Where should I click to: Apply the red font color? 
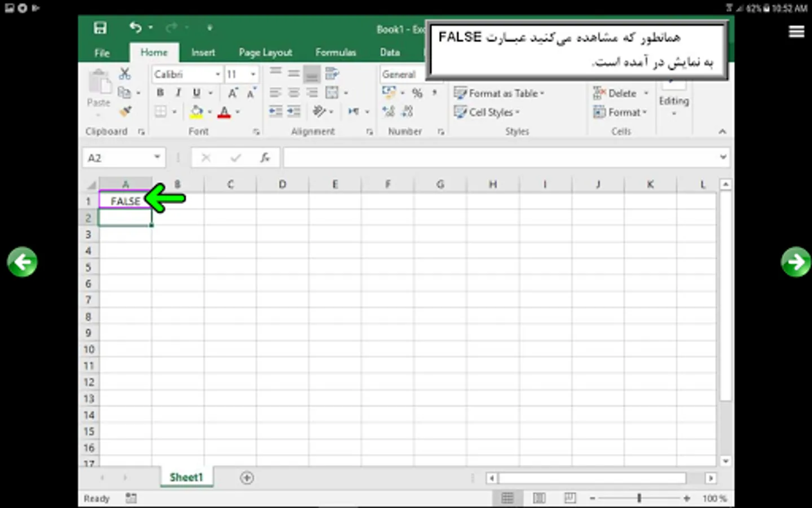coord(224,112)
